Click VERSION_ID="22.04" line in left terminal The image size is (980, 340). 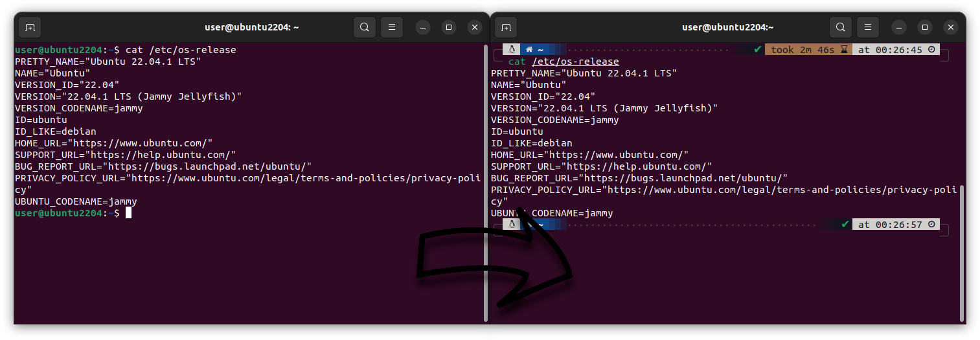(67, 85)
